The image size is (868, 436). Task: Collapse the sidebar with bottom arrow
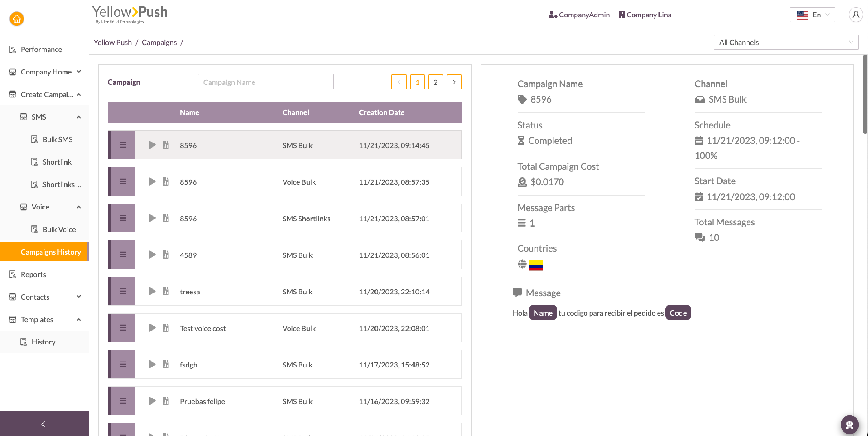coord(44,424)
